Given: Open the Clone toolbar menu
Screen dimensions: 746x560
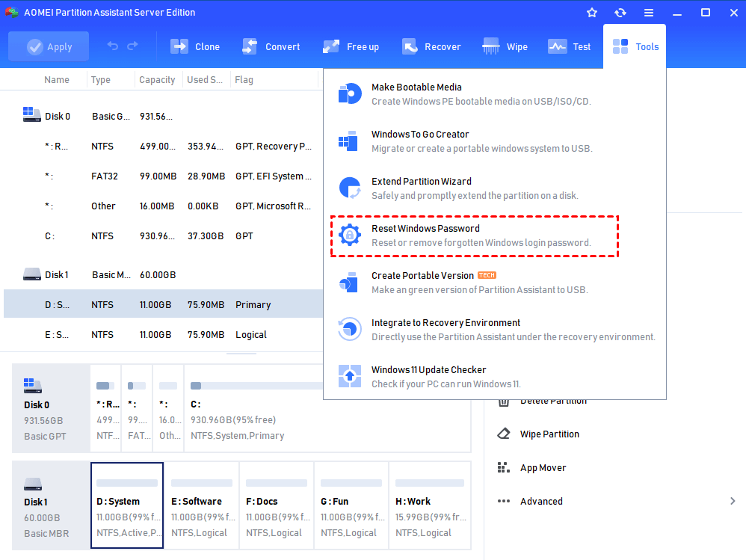Looking at the screenshot, I should coord(195,46).
